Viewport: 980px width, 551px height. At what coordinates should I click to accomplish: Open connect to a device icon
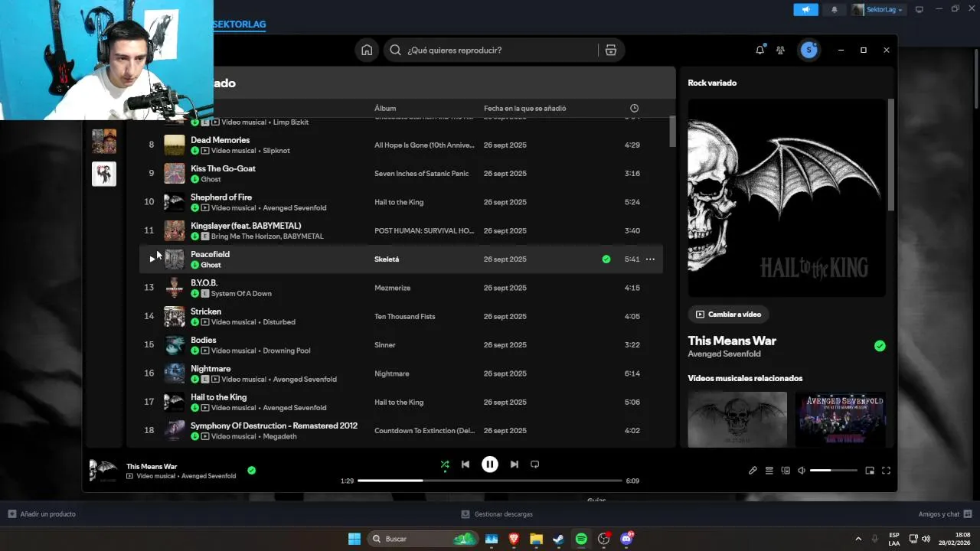pos(786,471)
